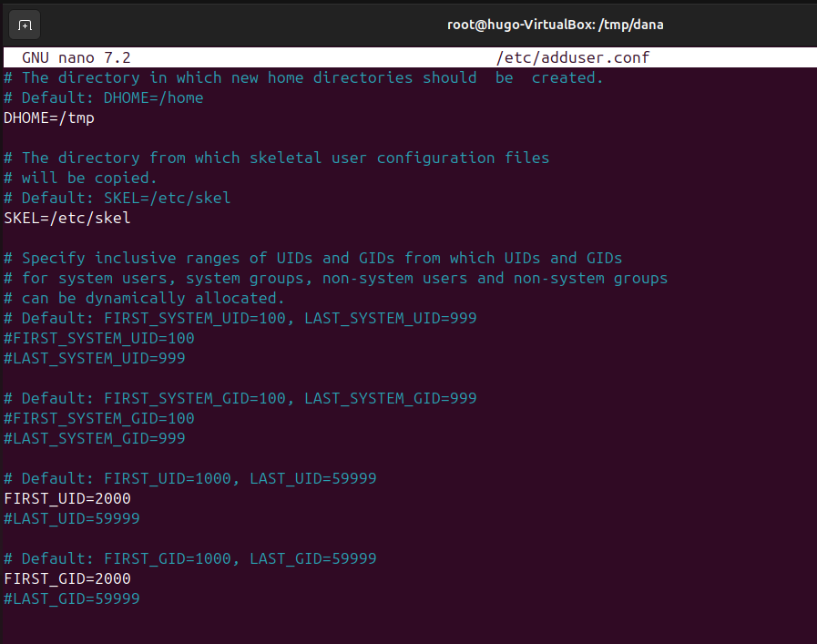
Task: Click the commented #LAST_UID=59999 line
Action: coord(72,518)
